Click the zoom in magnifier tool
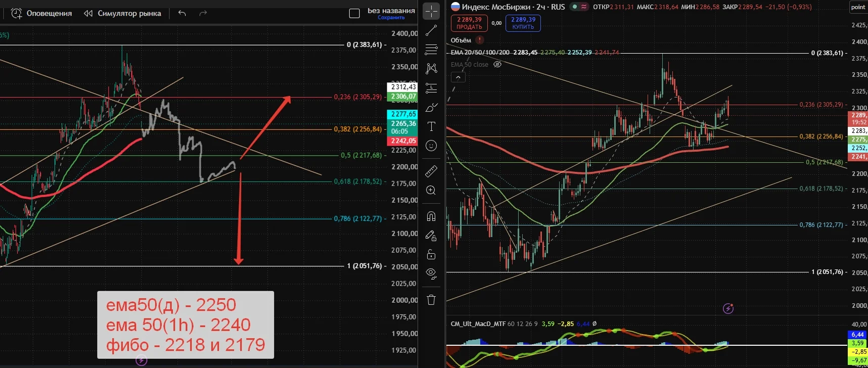 tap(431, 190)
